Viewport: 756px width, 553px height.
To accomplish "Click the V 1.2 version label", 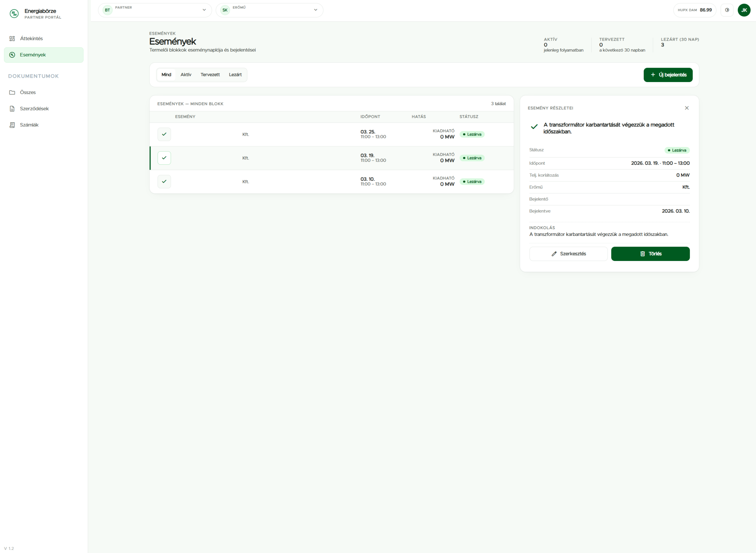I will point(9,548).
